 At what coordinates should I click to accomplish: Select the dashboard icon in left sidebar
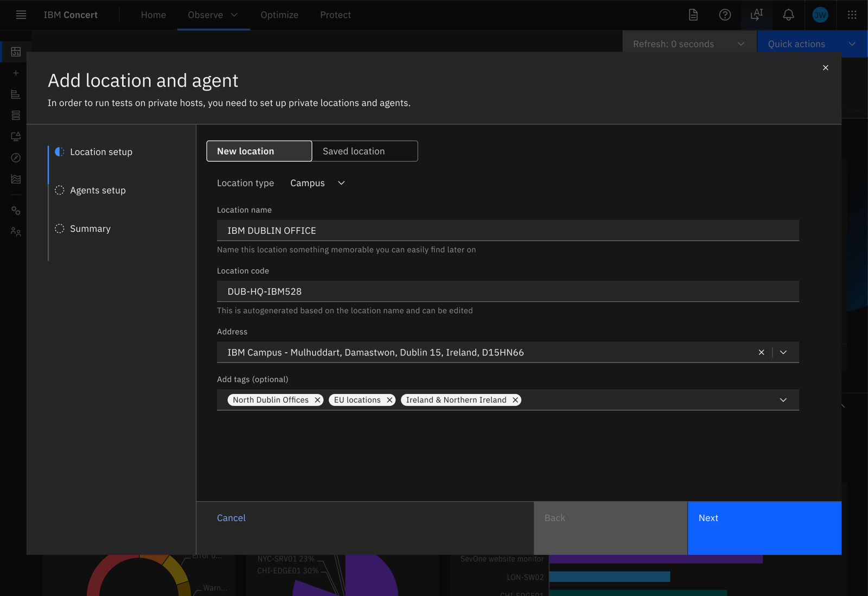click(x=16, y=52)
